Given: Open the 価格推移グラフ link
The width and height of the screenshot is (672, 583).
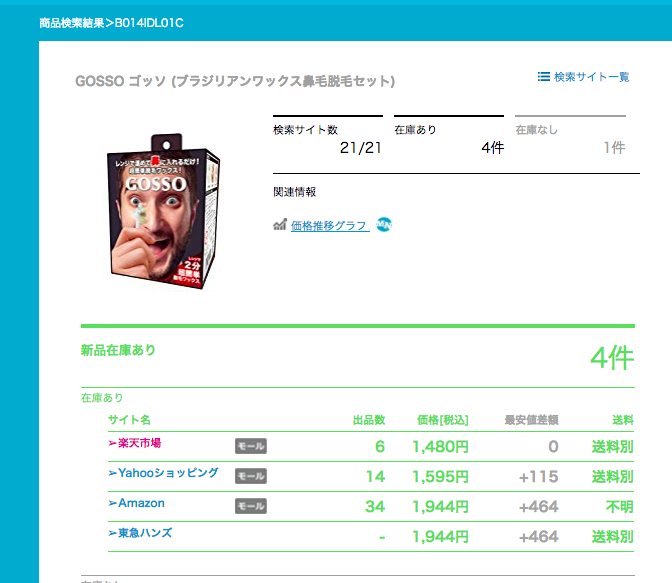Looking at the screenshot, I should [x=330, y=225].
